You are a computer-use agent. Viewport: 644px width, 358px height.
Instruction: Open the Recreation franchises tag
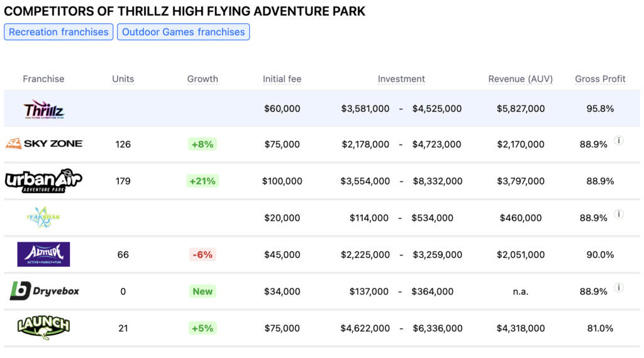(x=58, y=32)
